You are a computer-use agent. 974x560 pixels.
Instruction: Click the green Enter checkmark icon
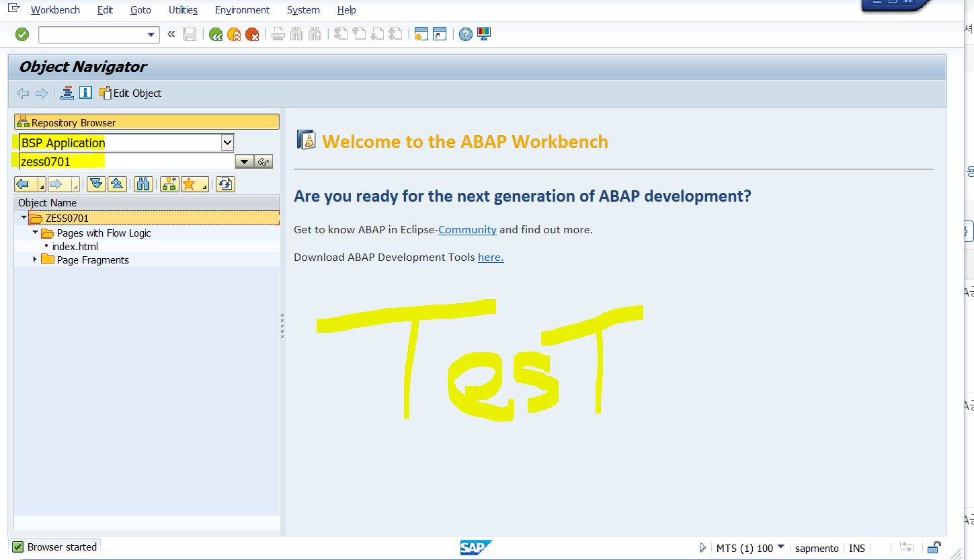[22, 34]
